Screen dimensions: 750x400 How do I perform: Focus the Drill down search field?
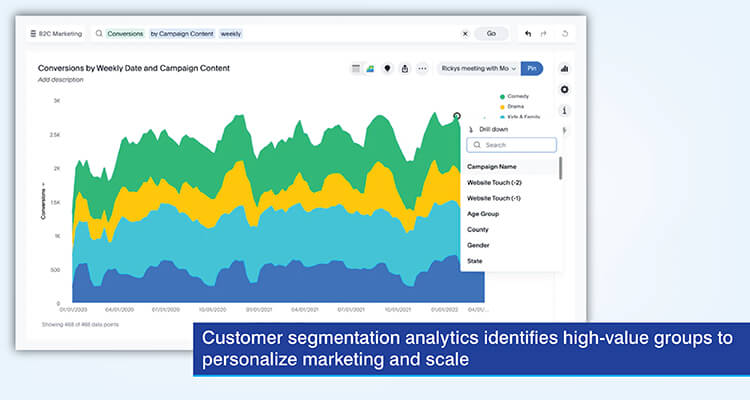click(511, 144)
